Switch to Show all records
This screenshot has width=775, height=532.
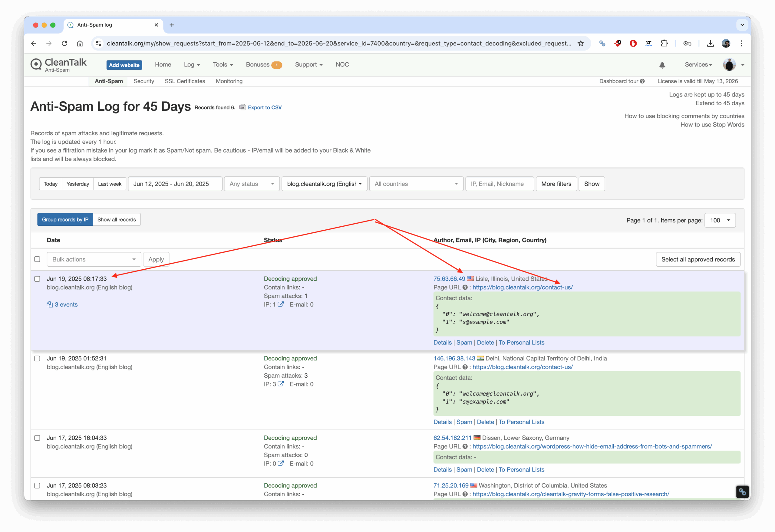coord(116,220)
